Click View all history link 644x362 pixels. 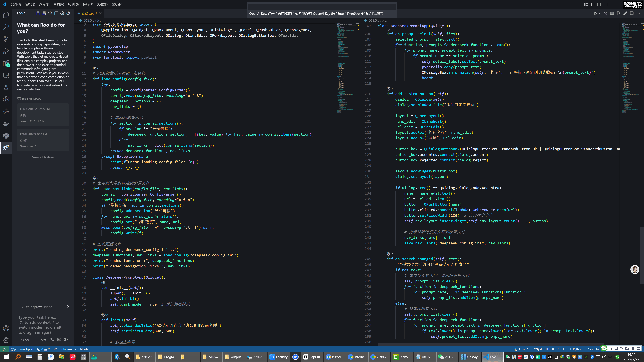43,157
